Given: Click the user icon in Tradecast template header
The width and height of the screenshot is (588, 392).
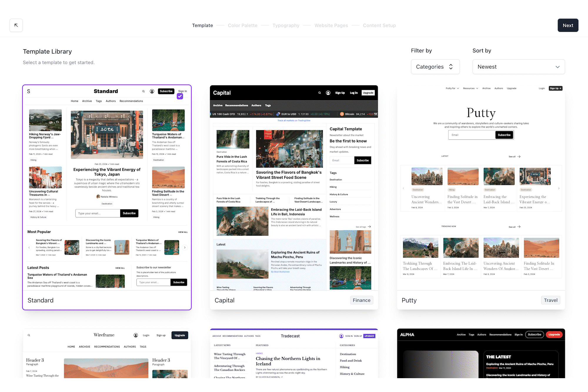Looking at the screenshot, I should 341,336.
